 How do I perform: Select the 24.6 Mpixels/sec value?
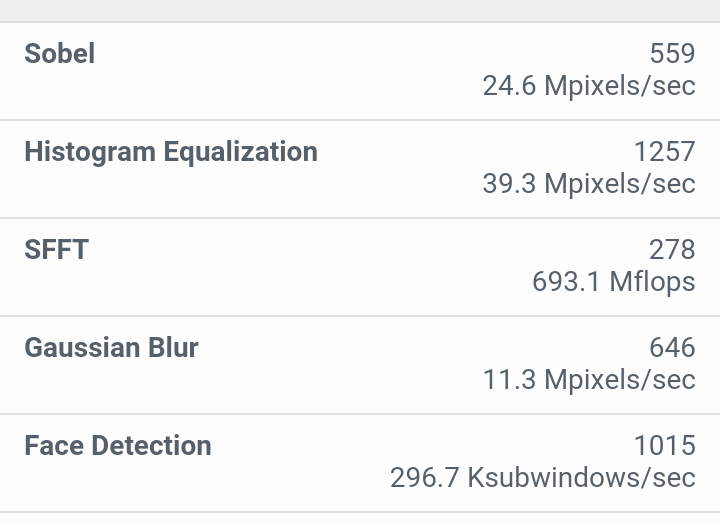[x=588, y=86]
